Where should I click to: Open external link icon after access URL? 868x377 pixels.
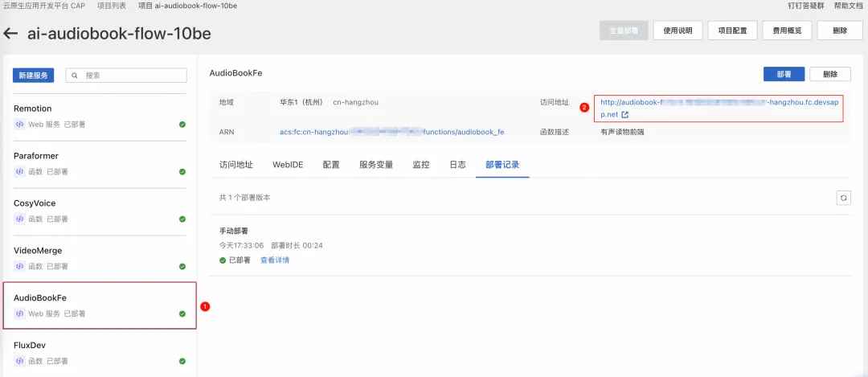point(625,115)
